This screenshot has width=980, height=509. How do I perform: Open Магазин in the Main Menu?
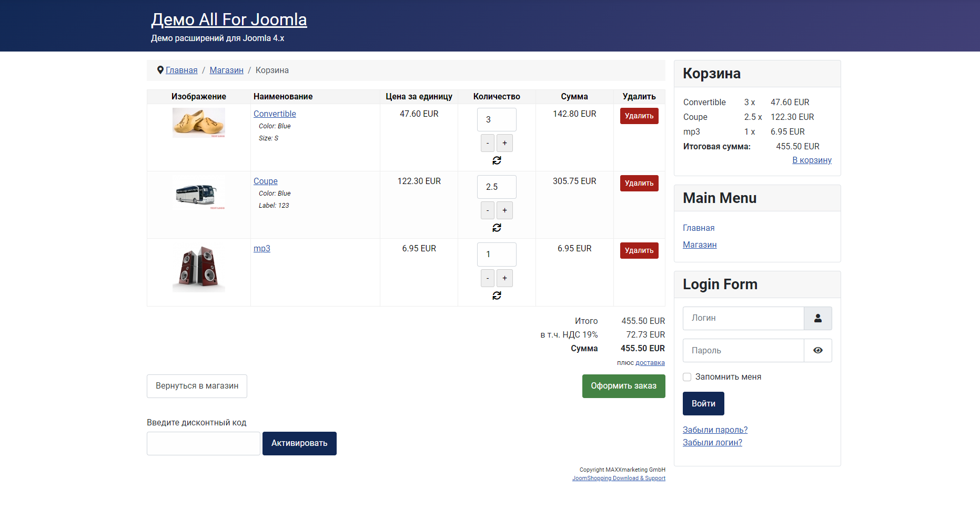coord(700,245)
